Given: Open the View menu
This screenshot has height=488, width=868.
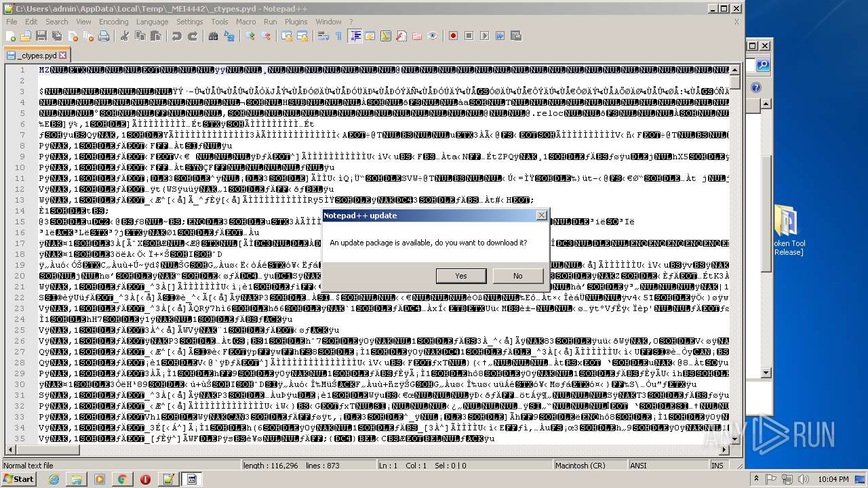Looking at the screenshot, I should coord(83,22).
